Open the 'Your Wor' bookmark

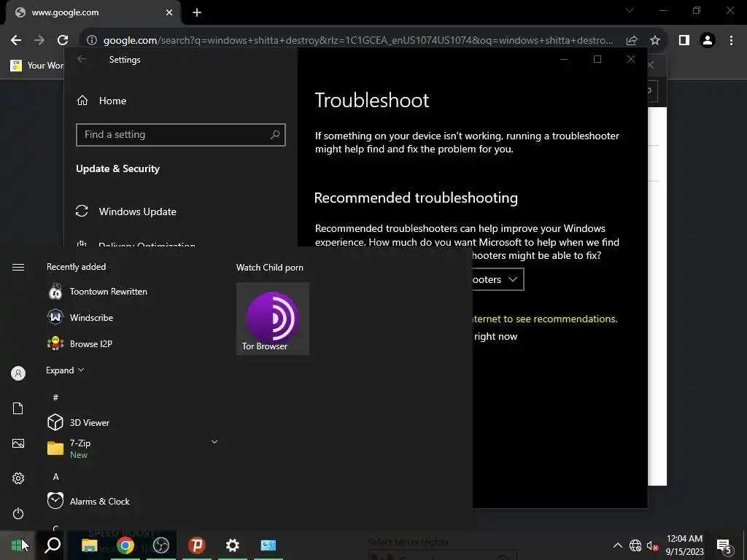click(37, 65)
